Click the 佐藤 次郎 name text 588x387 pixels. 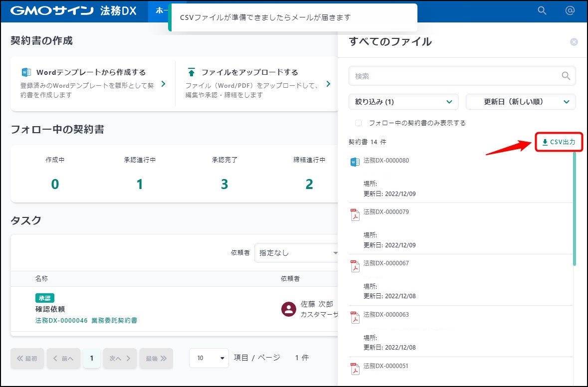tap(317, 304)
